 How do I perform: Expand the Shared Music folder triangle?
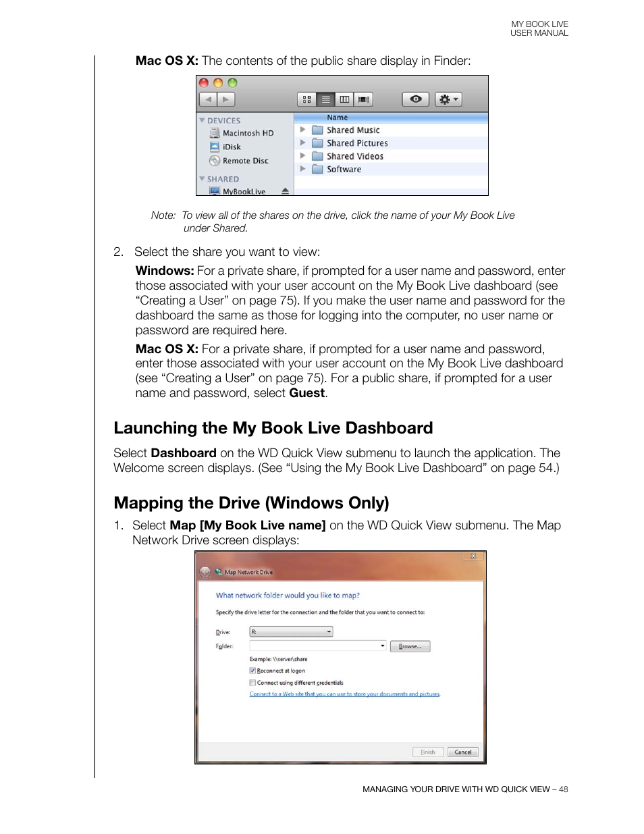(303, 130)
